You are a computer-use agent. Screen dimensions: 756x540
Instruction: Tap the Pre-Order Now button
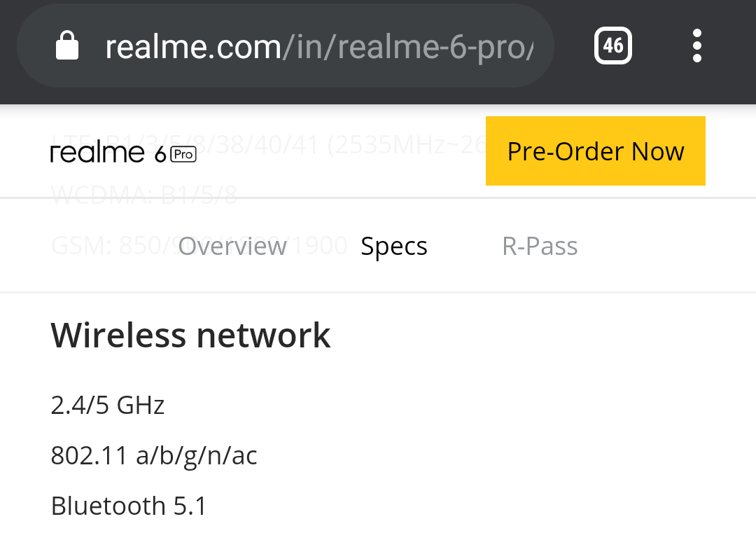[596, 151]
